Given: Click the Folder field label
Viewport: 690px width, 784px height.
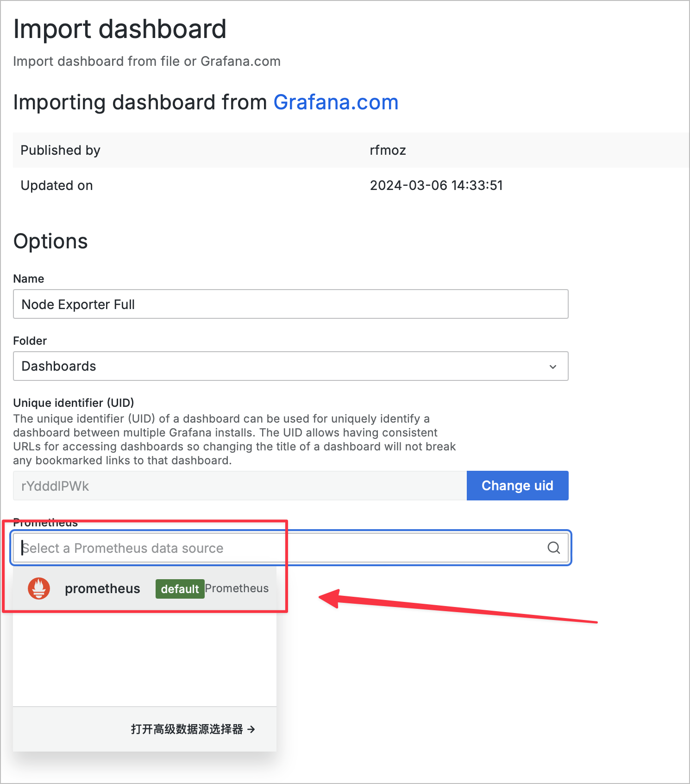Looking at the screenshot, I should (x=30, y=341).
